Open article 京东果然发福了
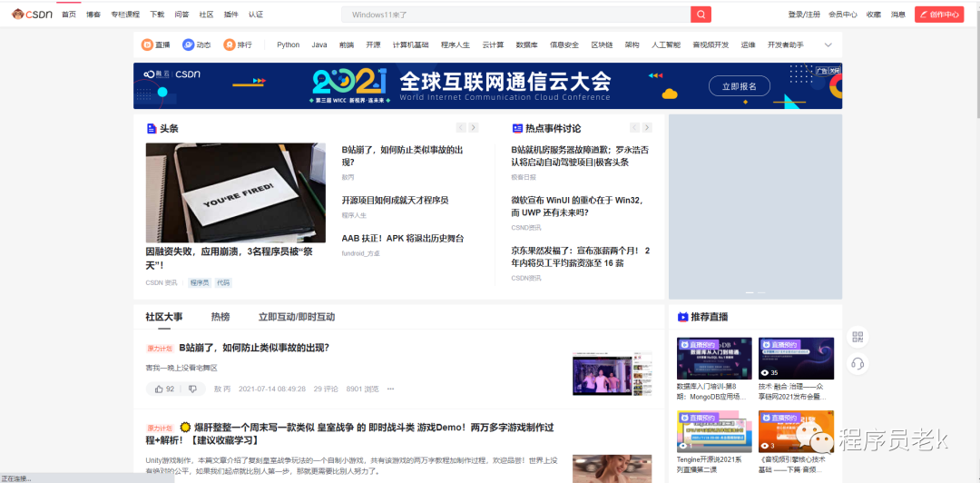Image resolution: width=980 pixels, height=483 pixels. pyautogui.click(x=581, y=257)
